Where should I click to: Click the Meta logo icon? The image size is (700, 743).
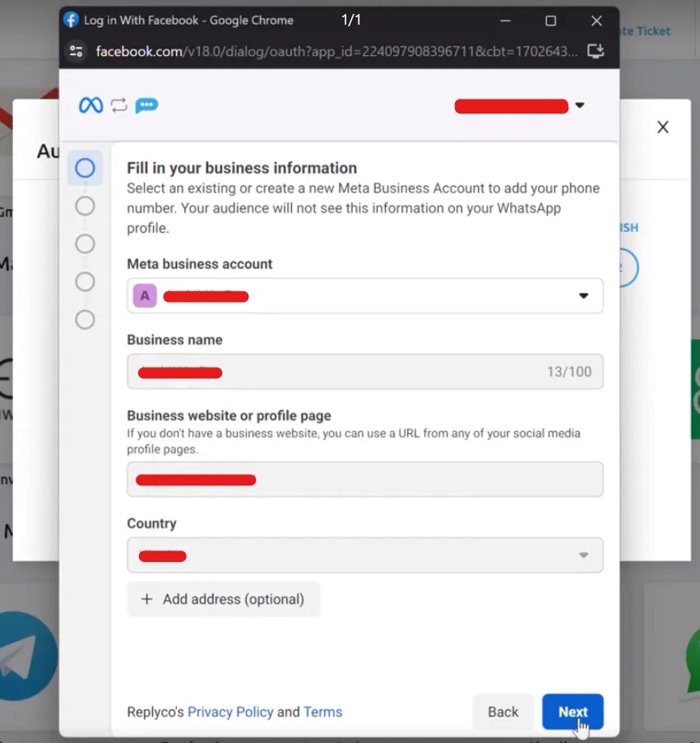pos(90,105)
